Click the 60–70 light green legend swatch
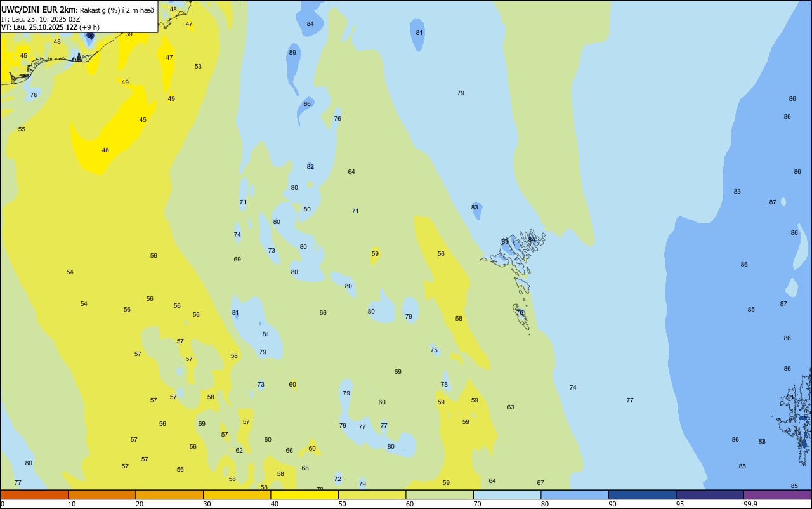This screenshot has height=509, width=812. [x=440, y=494]
